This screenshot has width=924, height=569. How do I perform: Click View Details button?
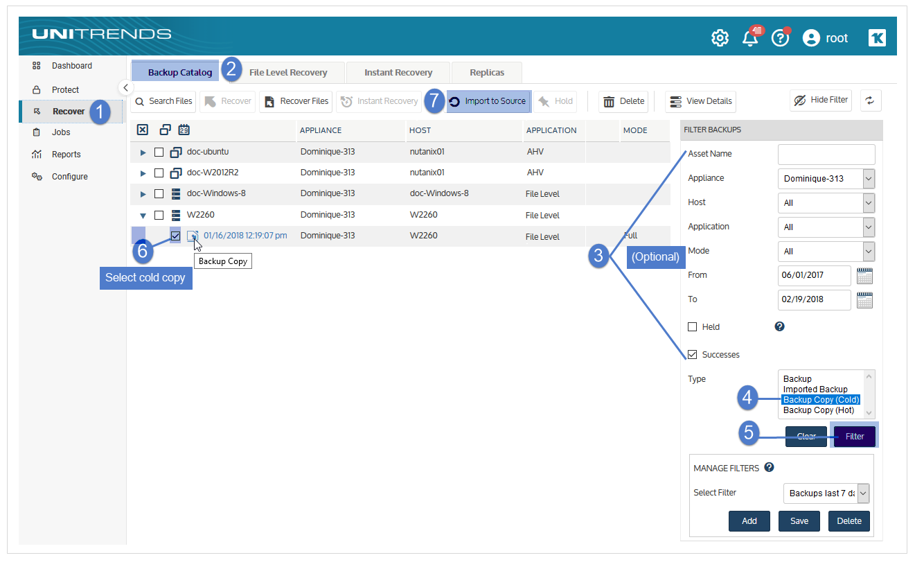(701, 101)
